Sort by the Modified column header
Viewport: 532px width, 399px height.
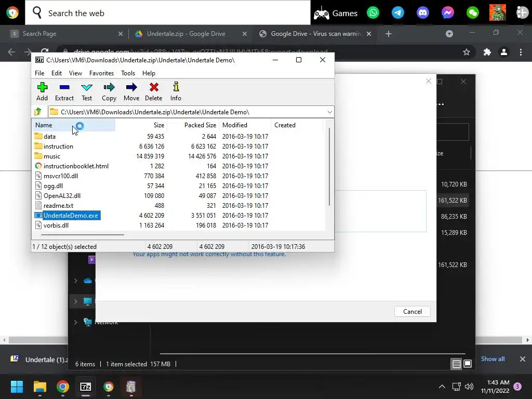pos(245,125)
